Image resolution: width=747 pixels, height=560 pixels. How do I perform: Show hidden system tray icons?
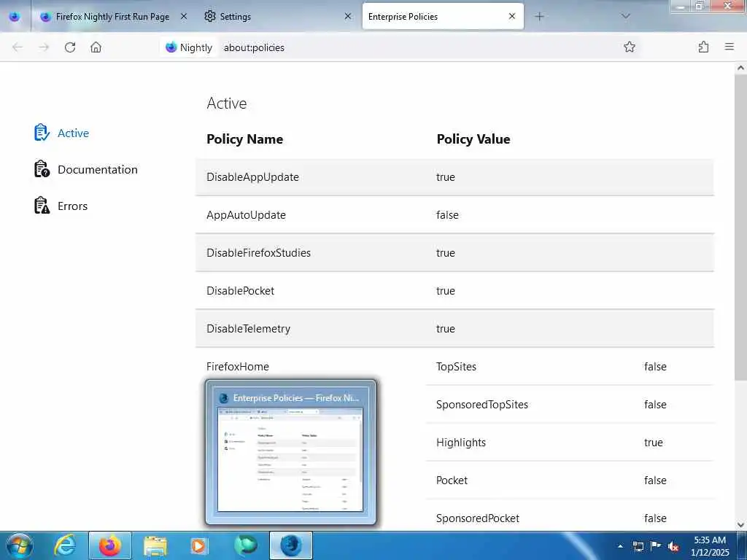click(x=620, y=546)
